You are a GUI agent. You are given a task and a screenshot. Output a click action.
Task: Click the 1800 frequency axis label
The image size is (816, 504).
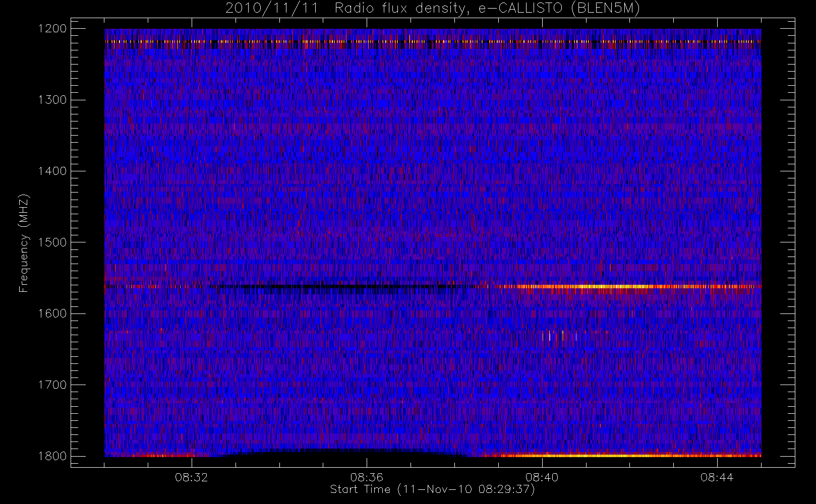pos(52,456)
